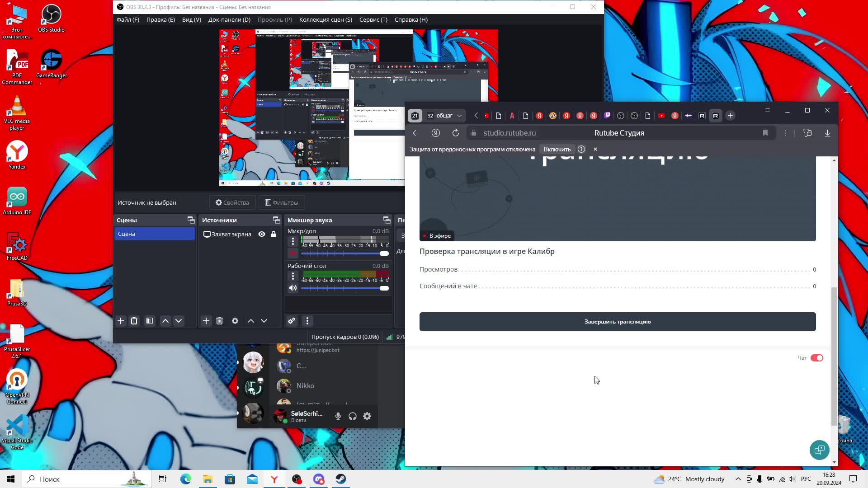Adjust the Рабочий стол volume slider
Viewport: 868px width, 488px height.
(x=384, y=288)
